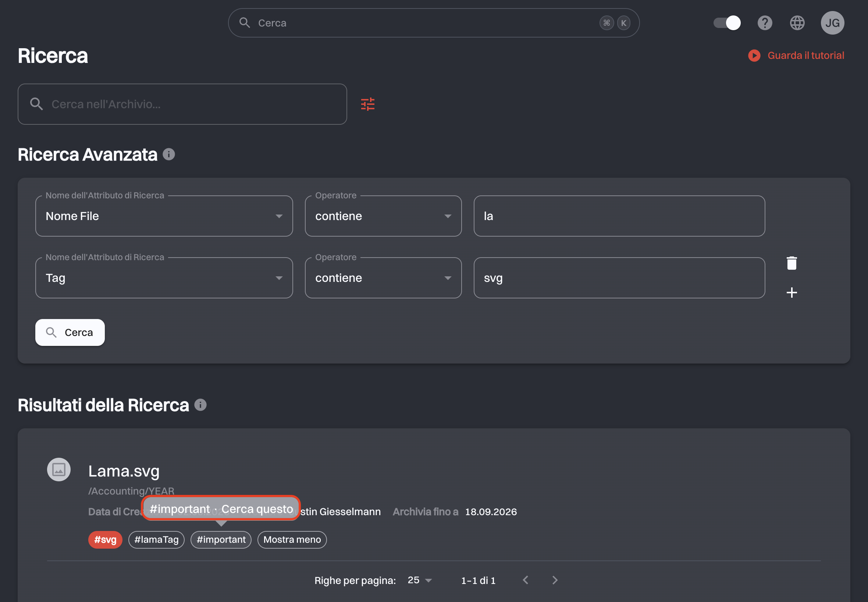
Task: Open the rows per page dropdown showing 25
Action: [420, 580]
